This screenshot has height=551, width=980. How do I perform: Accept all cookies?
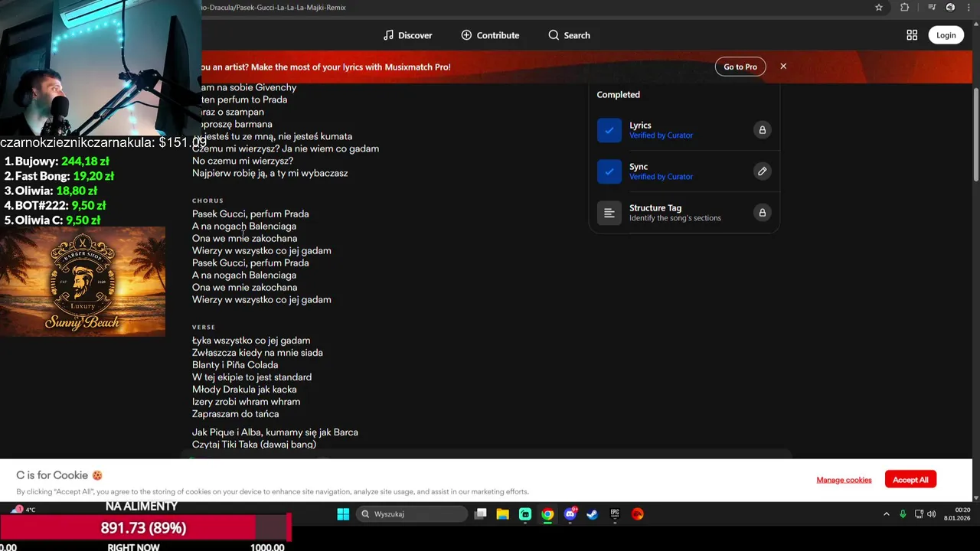910,480
